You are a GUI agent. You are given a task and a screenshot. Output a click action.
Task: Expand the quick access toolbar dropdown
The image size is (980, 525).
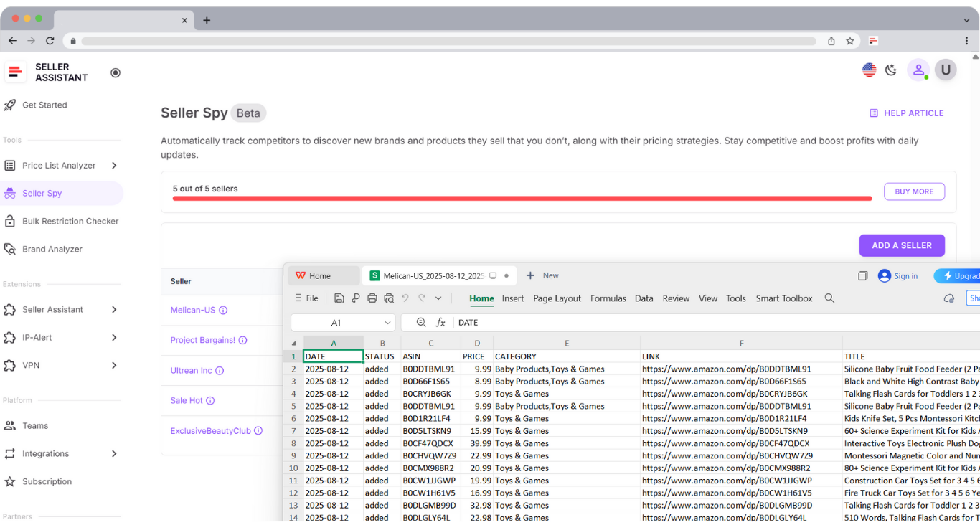click(438, 298)
